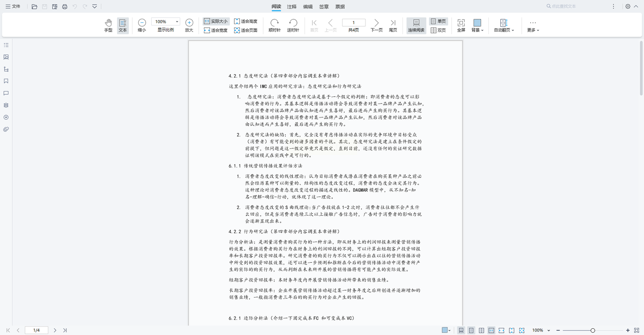Viewport: 644px width, 335px height.
Task: Click the status bar fullscreen icon
Action: pyautogui.click(x=636, y=331)
